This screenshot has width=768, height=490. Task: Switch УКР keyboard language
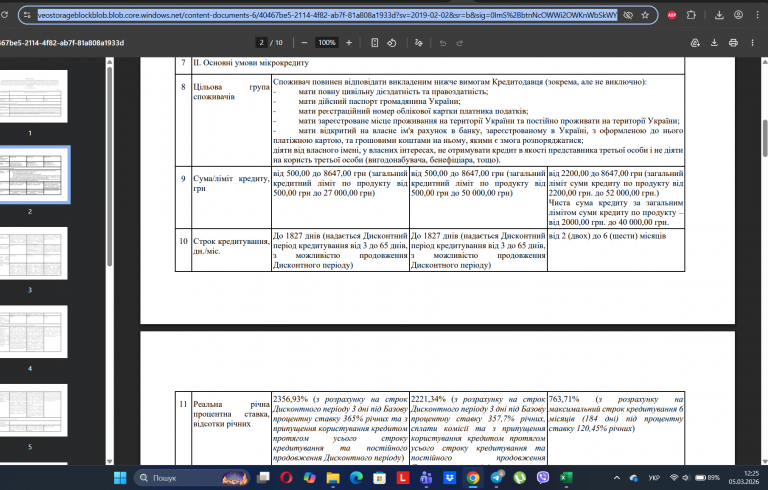(x=654, y=477)
